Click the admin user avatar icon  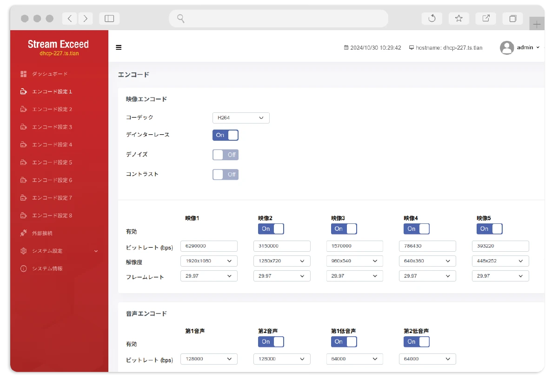pyautogui.click(x=507, y=47)
